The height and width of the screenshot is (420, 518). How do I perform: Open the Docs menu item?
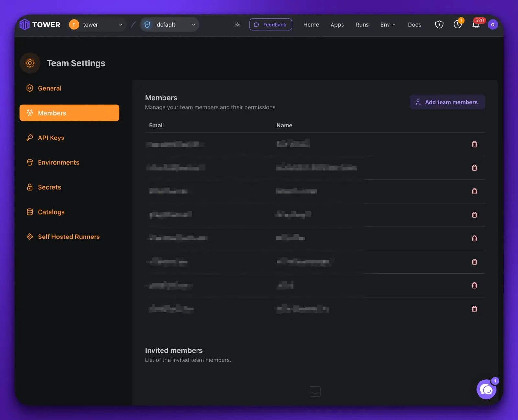pyautogui.click(x=414, y=24)
